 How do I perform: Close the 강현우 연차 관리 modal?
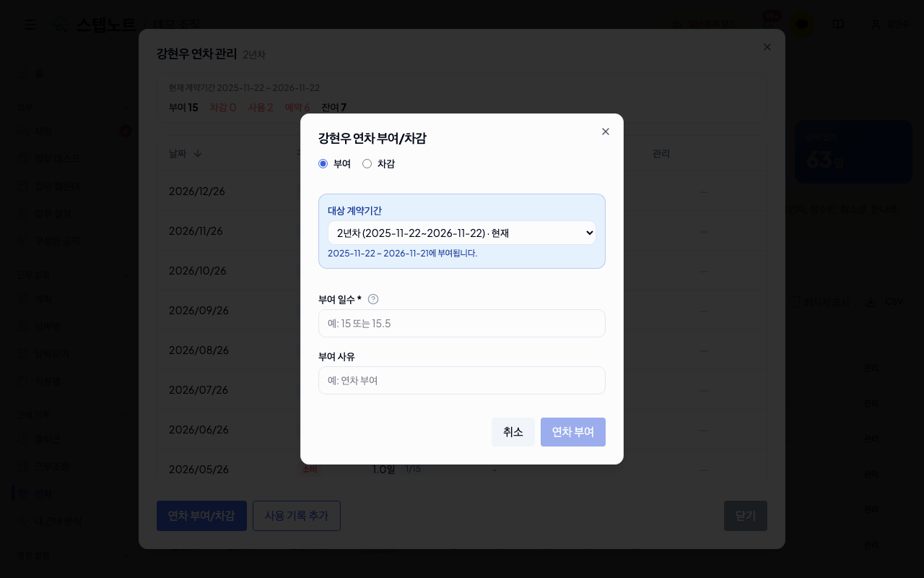pyautogui.click(x=767, y=47)
